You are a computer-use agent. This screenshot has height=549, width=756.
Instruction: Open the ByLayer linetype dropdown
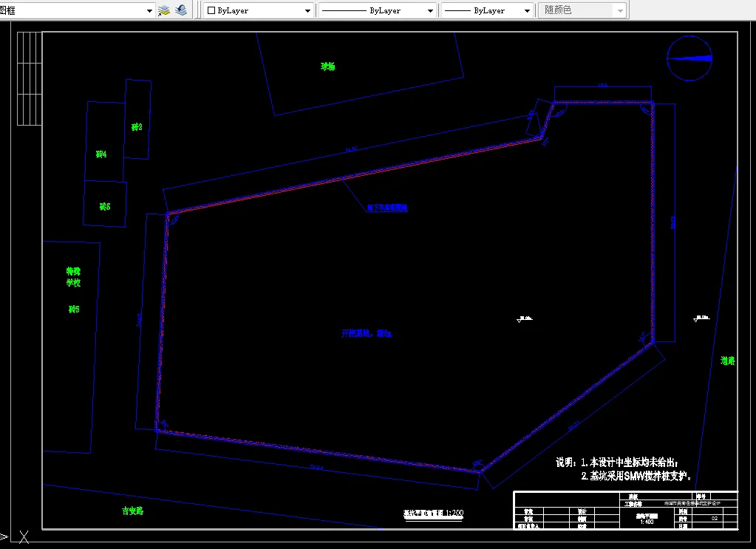[x=377, y=10]
